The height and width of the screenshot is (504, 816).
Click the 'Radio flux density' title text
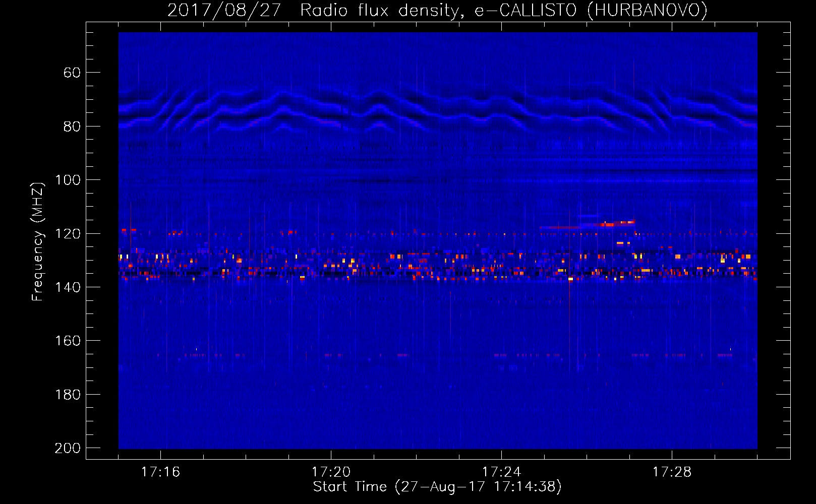382,10
